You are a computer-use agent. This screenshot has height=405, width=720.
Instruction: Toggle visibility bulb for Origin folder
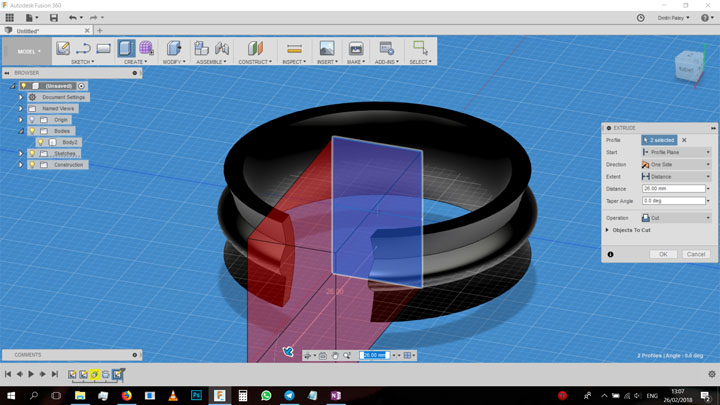click(32, 120)
